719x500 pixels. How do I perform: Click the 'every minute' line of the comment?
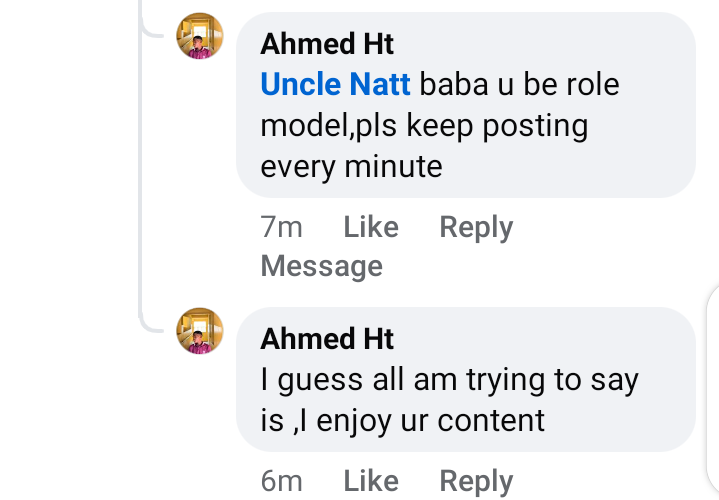coord(351,166)
